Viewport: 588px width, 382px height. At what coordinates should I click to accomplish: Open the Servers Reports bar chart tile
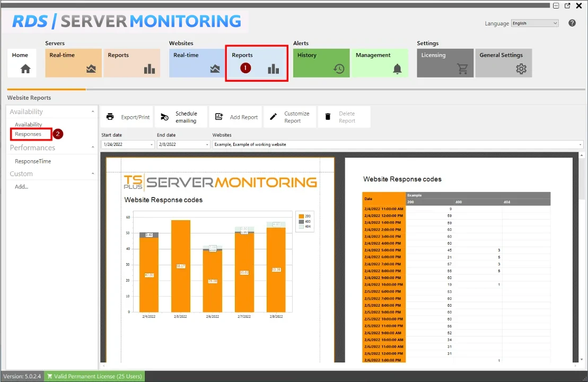[x=131, y=63]
